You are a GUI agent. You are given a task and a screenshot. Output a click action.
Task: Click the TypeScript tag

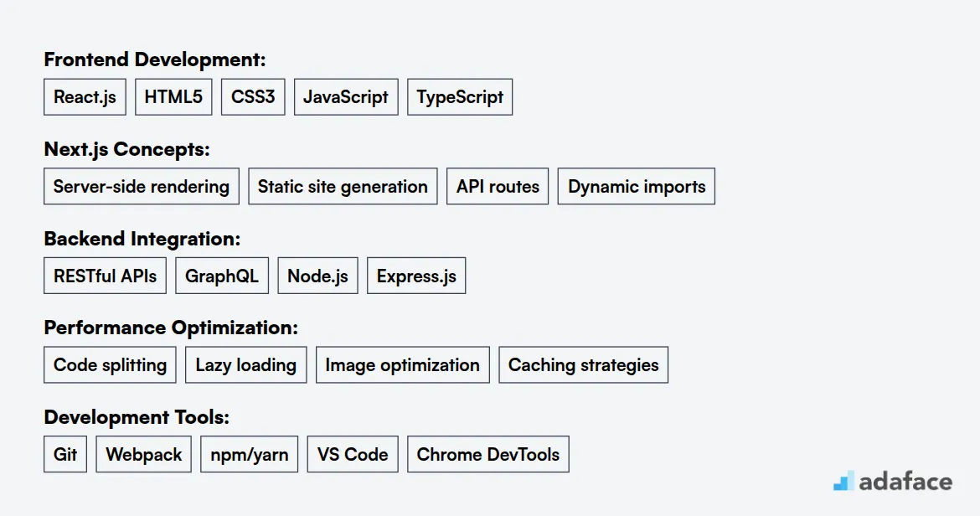click(460, 97)
